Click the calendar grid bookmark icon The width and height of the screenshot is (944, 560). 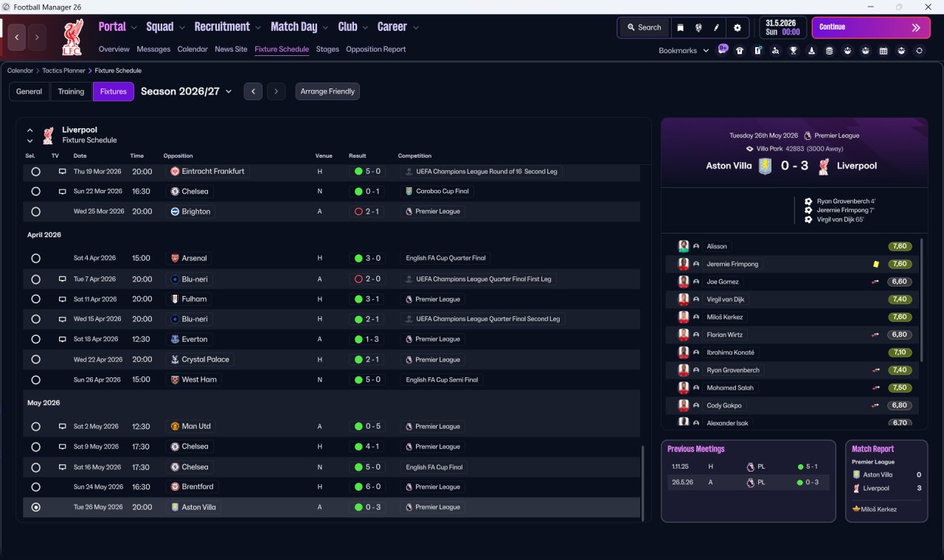(x=884, y=51)
